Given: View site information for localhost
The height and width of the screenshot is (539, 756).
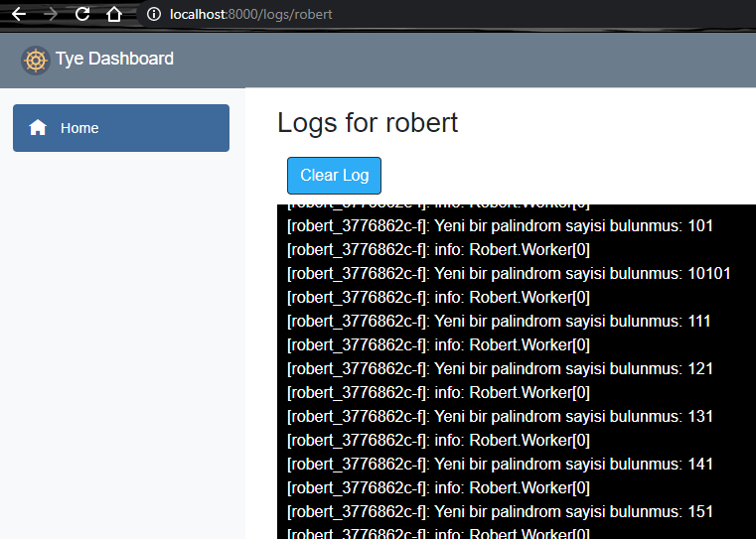Looking at the screenshot, I should (153, 14).
